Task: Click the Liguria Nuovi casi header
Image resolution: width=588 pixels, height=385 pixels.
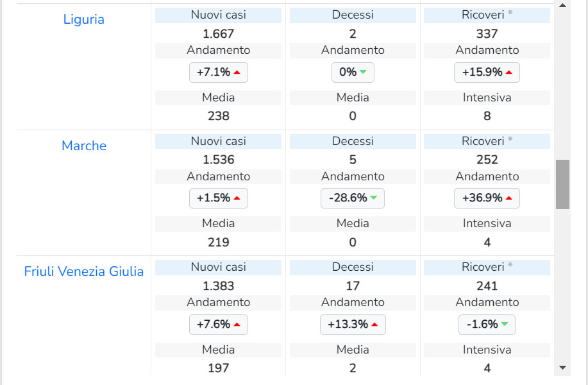Action: (x=218, y=15)
